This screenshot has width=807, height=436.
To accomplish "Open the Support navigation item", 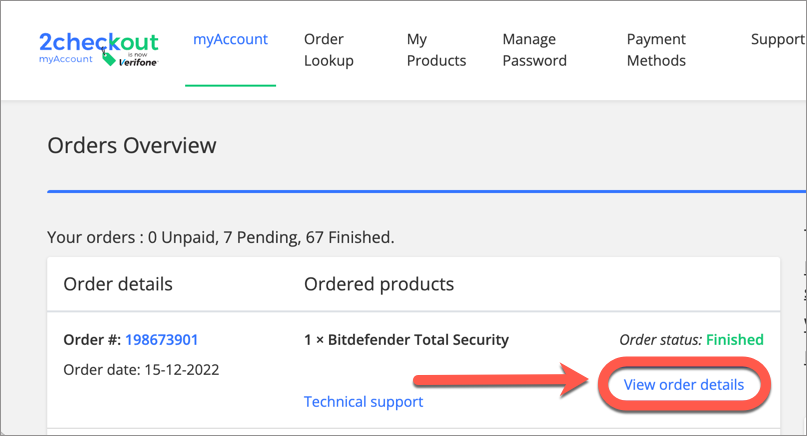I will pos(778,39).
